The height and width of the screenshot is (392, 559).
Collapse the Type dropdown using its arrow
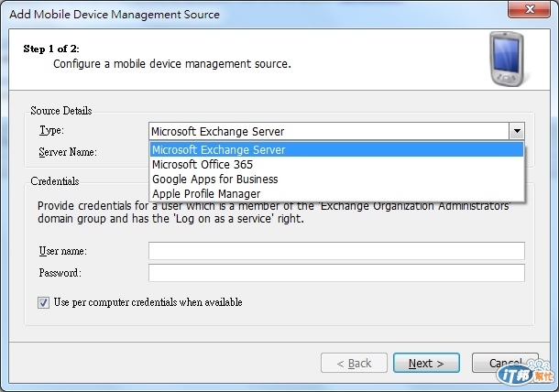coord(518,131)
